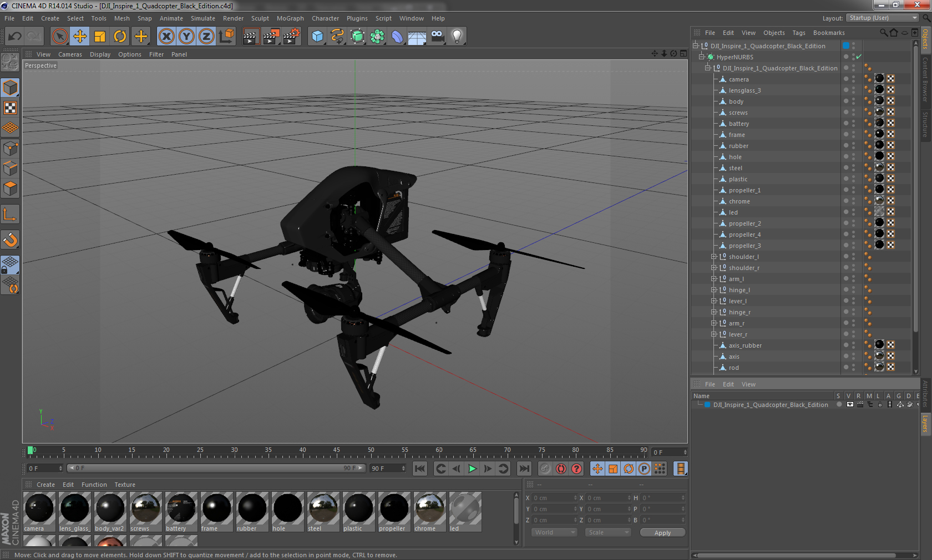Open the viewport Cameras menu

coord(70,54)
